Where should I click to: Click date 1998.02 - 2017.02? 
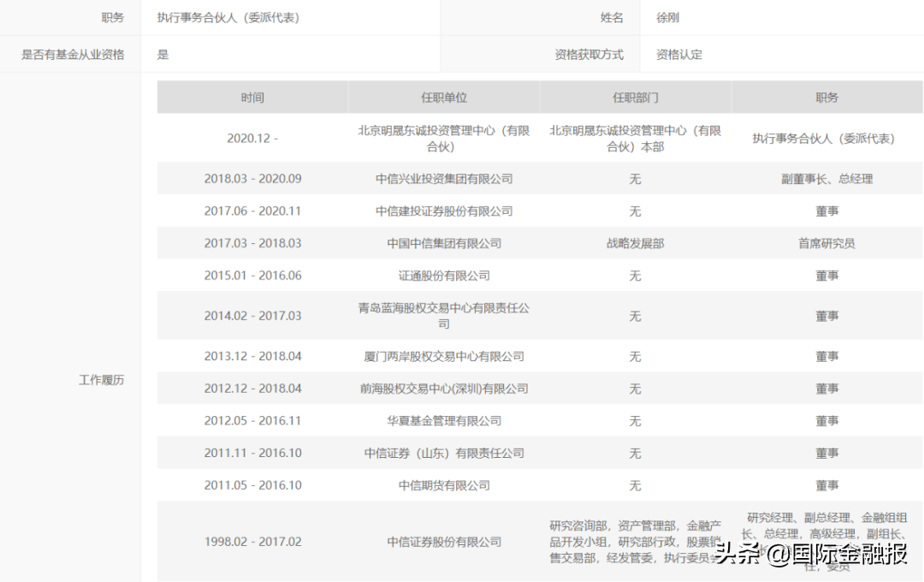[252, 541]
